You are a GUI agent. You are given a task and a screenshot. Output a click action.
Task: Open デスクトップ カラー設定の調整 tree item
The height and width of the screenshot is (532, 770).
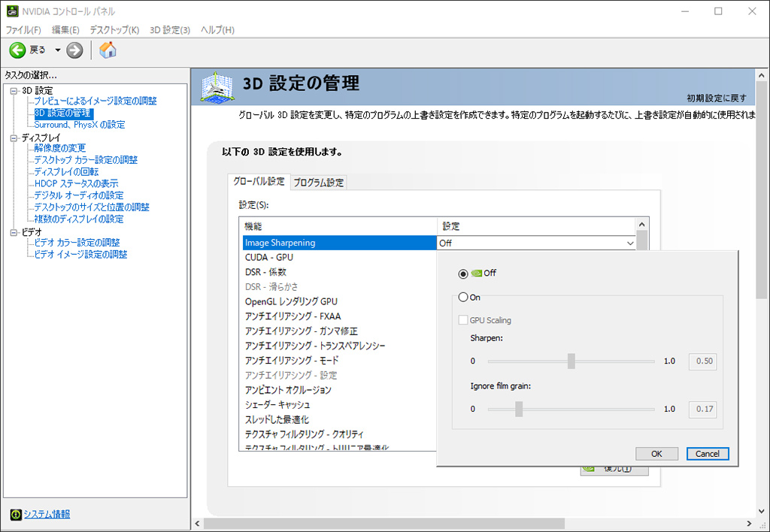[86, 160]
